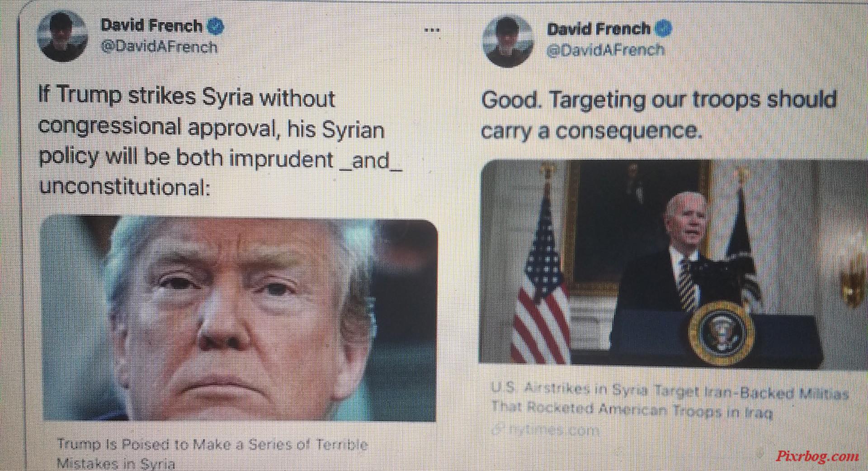
Task: Click verified badge on the left tweet
Action: coord(215,27)
